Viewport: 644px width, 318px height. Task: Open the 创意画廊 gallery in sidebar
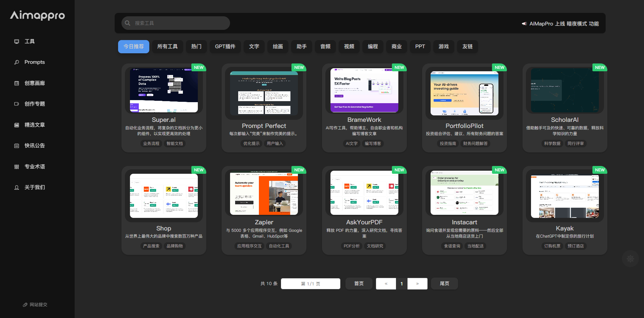(x=34, y=83)
